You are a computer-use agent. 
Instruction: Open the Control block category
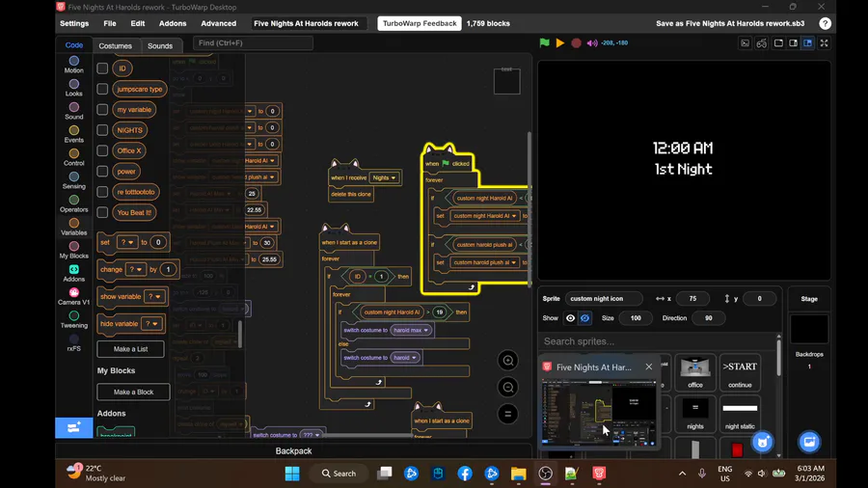pos(73,157)
